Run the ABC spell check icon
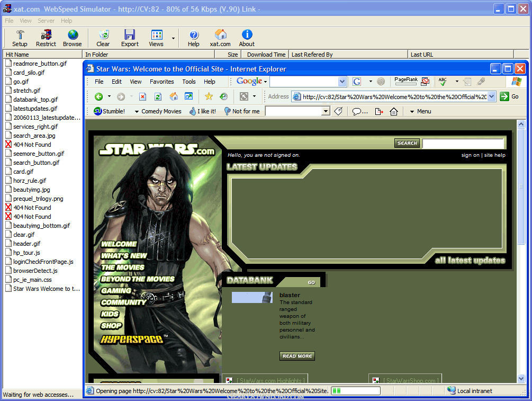Image resolution: width=532 pixels, height=401 pixels. point(443,81)
